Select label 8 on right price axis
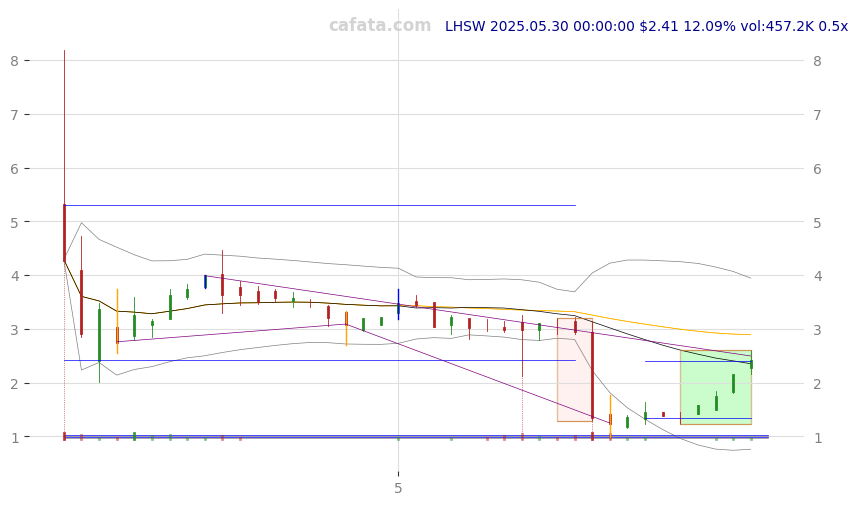Viewport: 858px width, 505px height. tap(818, 61)
